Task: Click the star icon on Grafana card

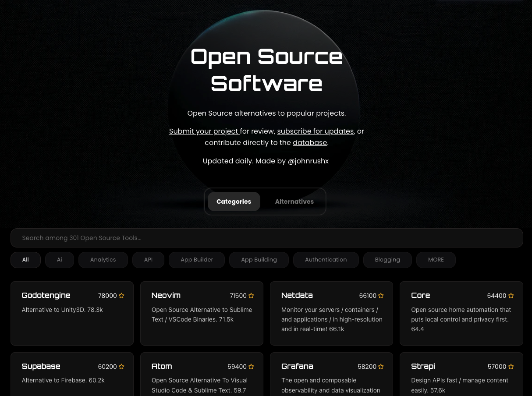Action: tap(381, 367)
